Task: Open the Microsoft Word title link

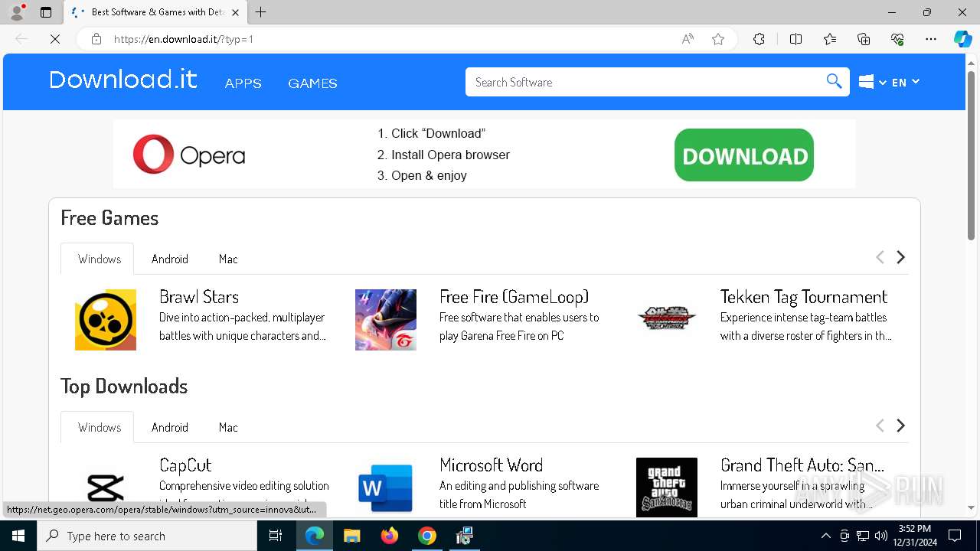Action: [492, 465]
